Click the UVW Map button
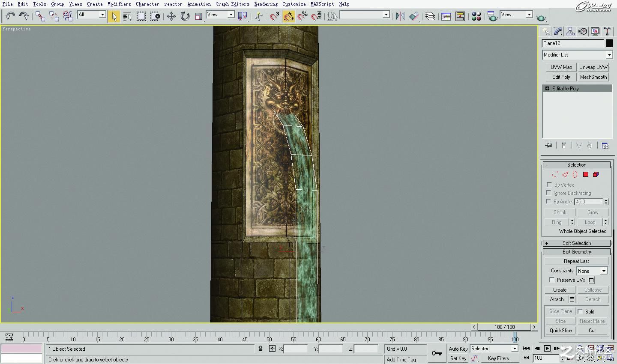The height and width of the screenshot is (364, 617). [561, 67]
